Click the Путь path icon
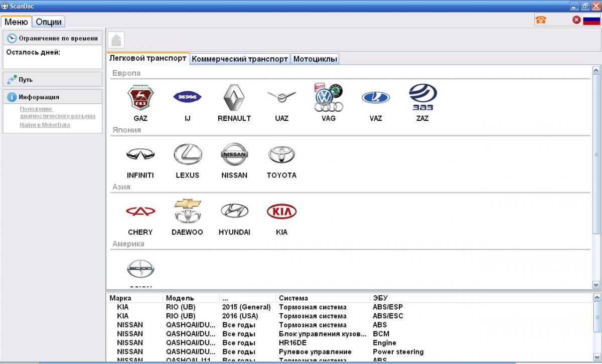 tap(12, 80)
